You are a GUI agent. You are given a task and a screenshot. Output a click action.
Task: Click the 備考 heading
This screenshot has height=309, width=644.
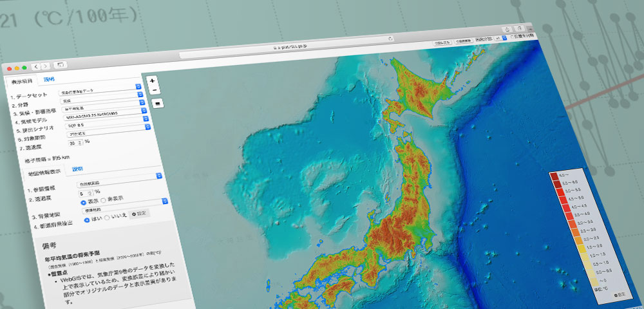(x=50, y=246)
